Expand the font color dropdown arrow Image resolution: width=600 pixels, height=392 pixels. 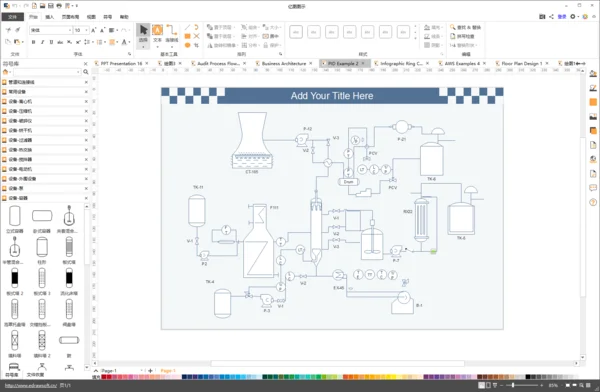(130, 42)
